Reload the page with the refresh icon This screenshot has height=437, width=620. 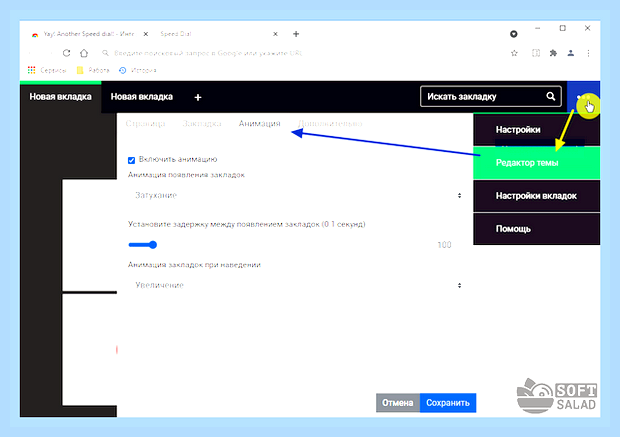click(x=66, y=53)
